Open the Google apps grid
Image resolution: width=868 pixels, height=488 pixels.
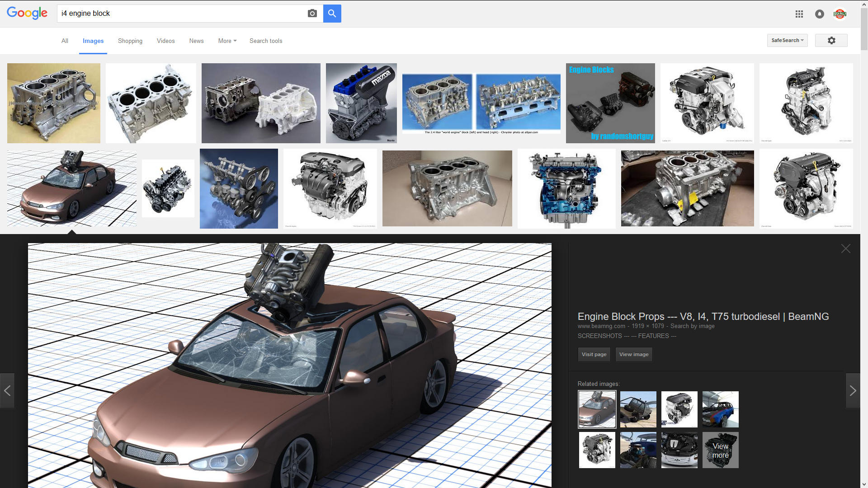pos(799,14)
